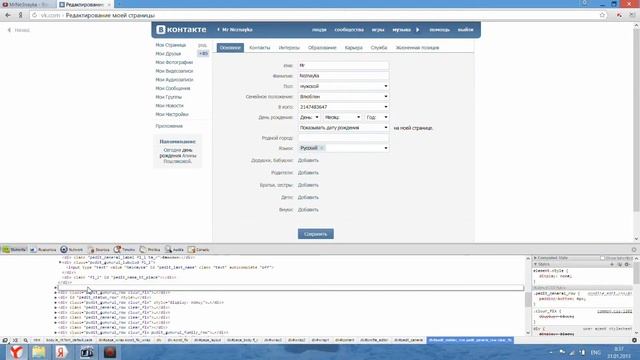The width and height of the screenshot is (640, 360).
Task: Switch to the Служба tab
Action: (379, 48)
